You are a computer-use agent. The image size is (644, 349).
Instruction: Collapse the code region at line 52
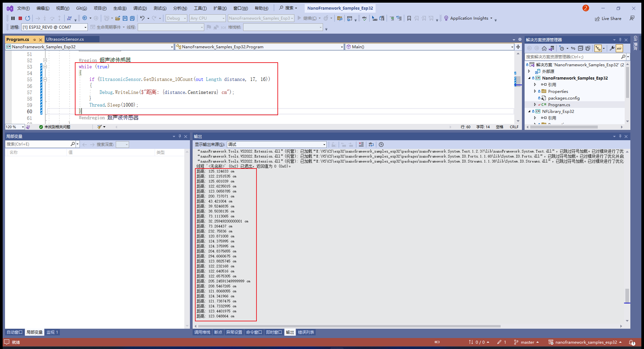coord(45,60)
